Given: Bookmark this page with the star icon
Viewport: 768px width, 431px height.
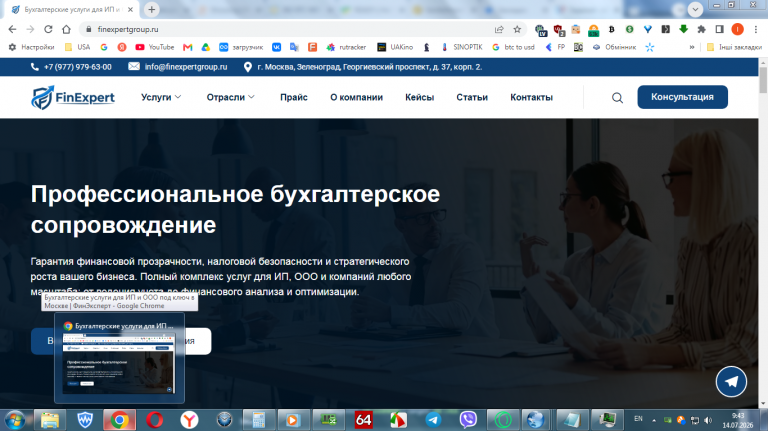Looking at the screenshot, I should [x=517, y=29].
